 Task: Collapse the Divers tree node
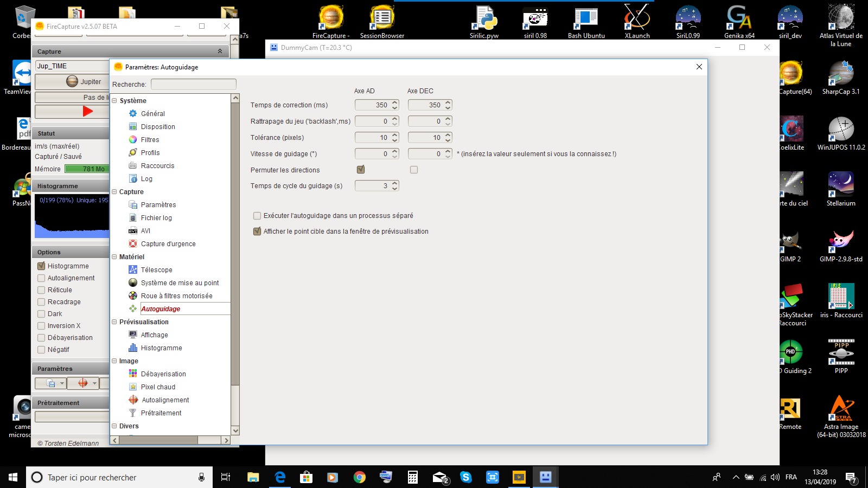(x=114, y=426)
